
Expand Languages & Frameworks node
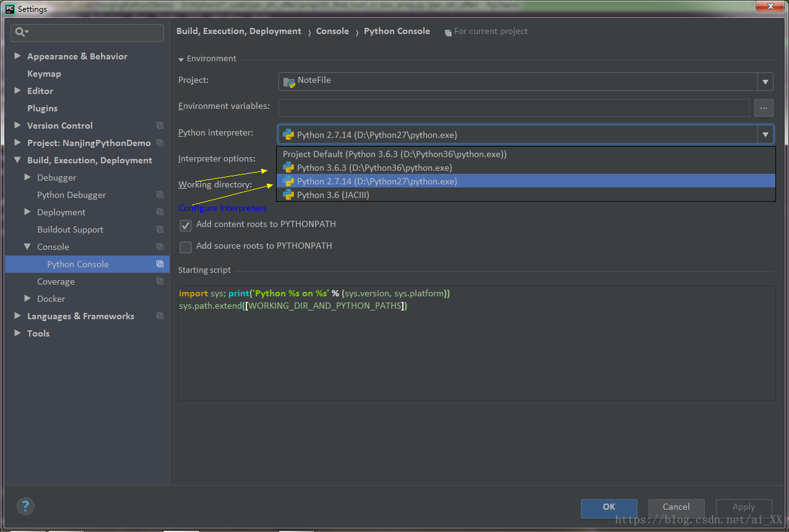coord(18,315)
